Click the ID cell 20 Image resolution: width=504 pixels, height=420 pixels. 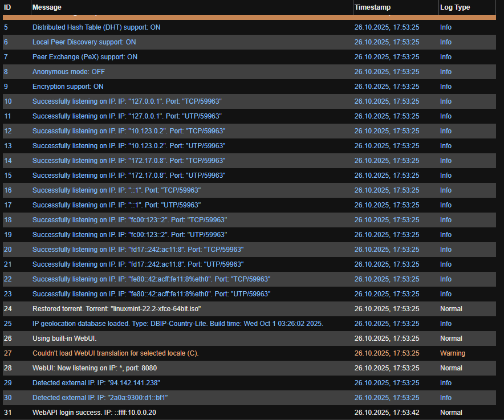point(8,249)
